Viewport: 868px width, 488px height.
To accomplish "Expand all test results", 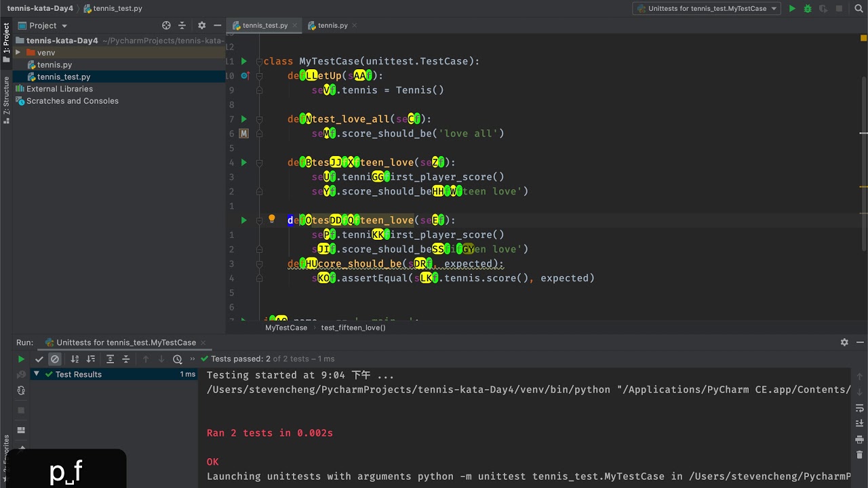I will pyautogui.click(x=110, y=359).
